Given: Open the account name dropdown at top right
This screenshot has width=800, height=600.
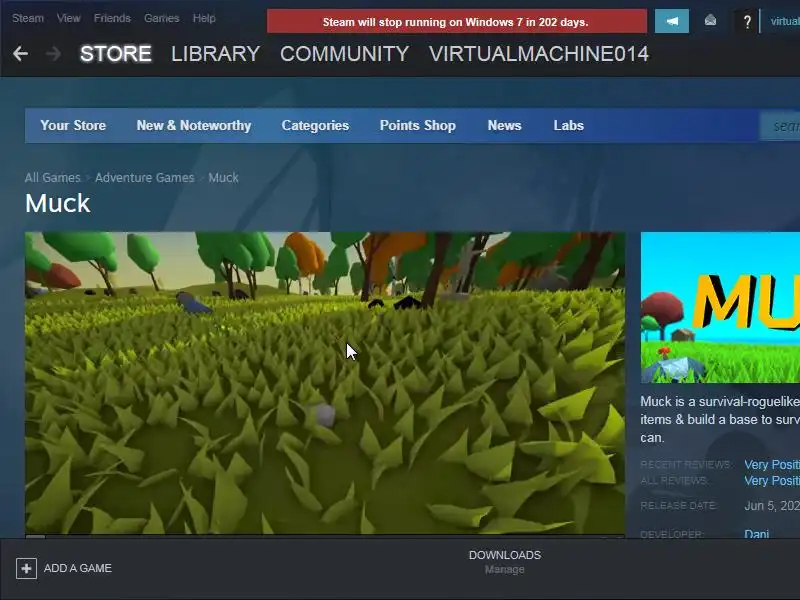Looking at the screenshot, I should (x=785, y=21).
